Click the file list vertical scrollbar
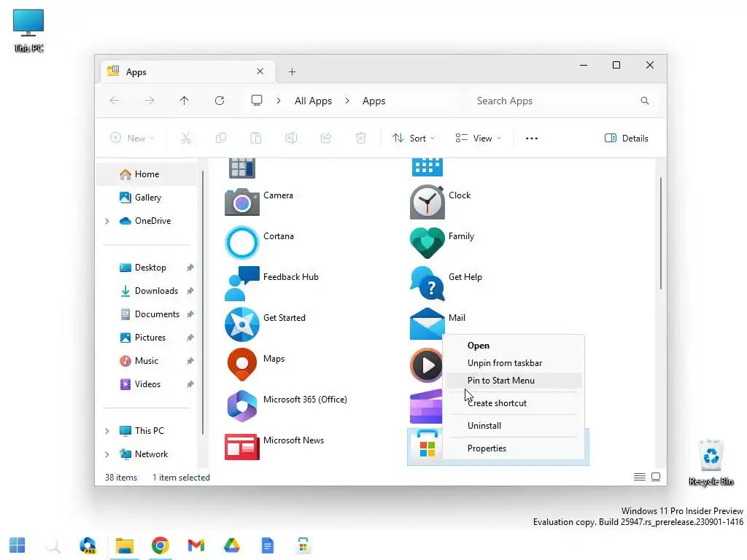The image size is (747, 560). pyautogui.click(x=661, y=233)
